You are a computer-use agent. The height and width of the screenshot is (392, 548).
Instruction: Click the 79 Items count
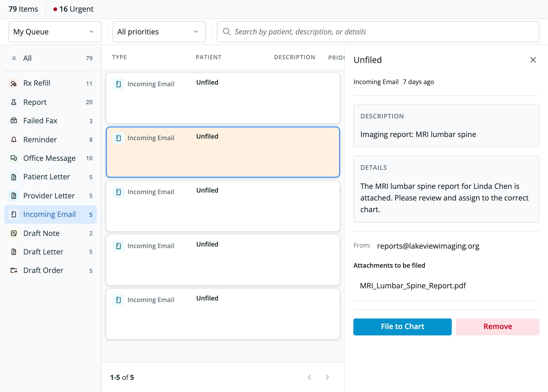(23, 9)
